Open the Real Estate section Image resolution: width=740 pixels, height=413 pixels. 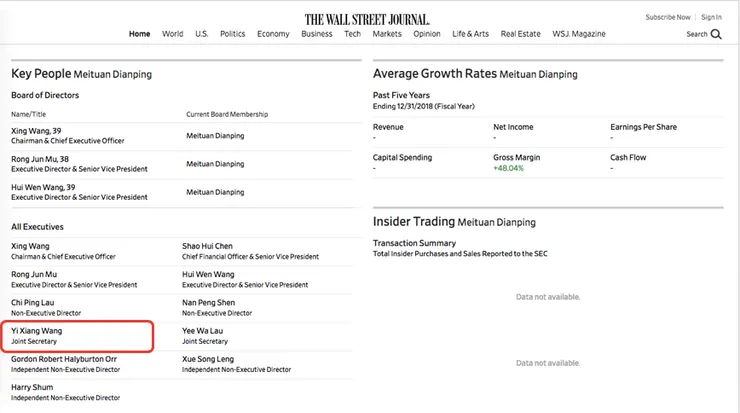tap(521, 34)
